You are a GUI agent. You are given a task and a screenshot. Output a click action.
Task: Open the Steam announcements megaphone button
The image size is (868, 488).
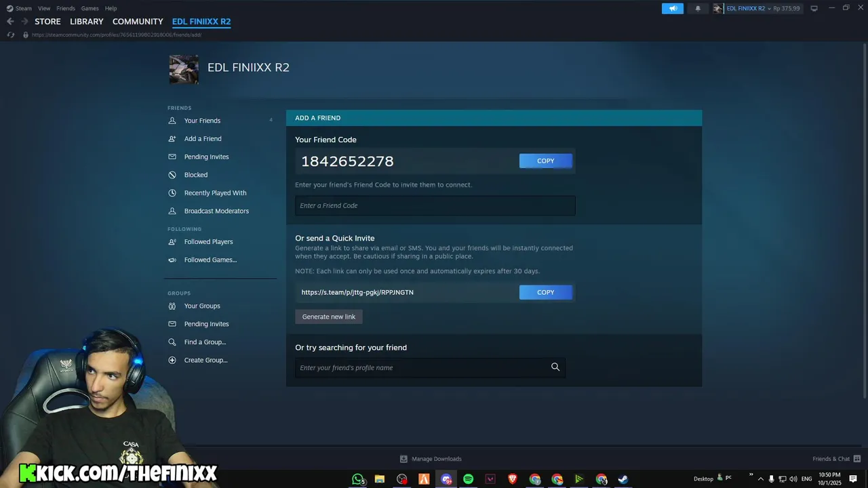click(x=673, y=8)
